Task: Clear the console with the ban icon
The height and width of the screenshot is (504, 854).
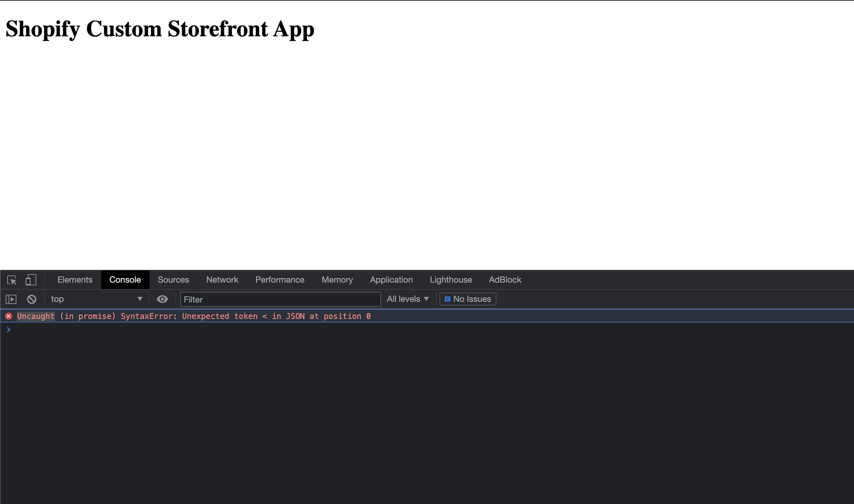Action: click(x=32, y=299)
